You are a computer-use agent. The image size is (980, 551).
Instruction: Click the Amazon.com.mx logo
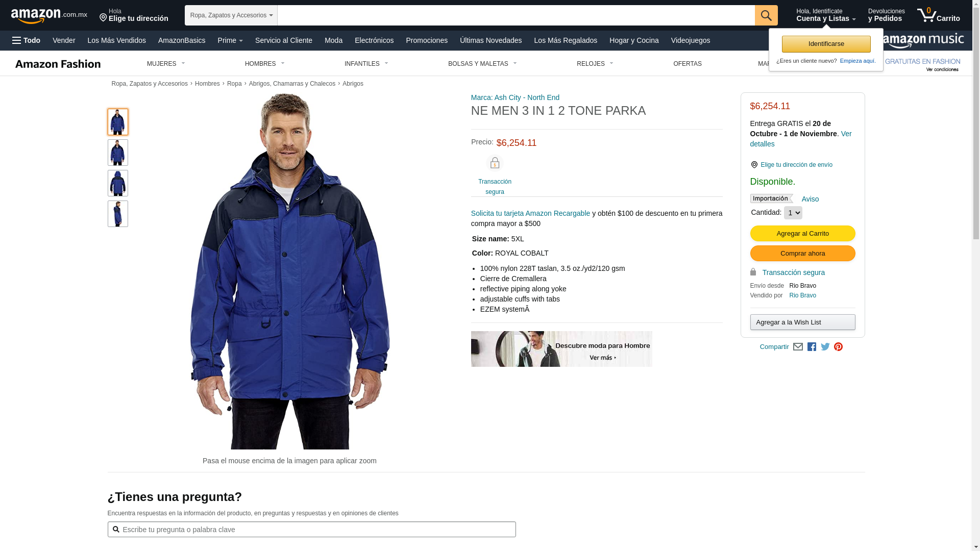(x=49, y=16)
